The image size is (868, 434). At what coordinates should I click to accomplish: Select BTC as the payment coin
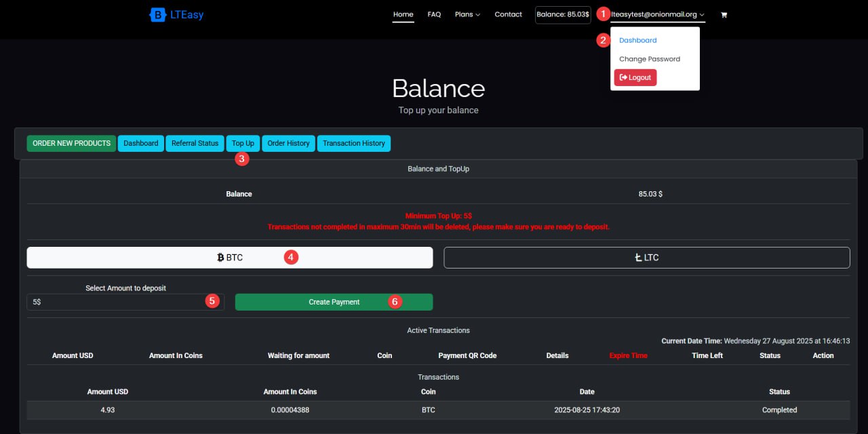[229, 258]
